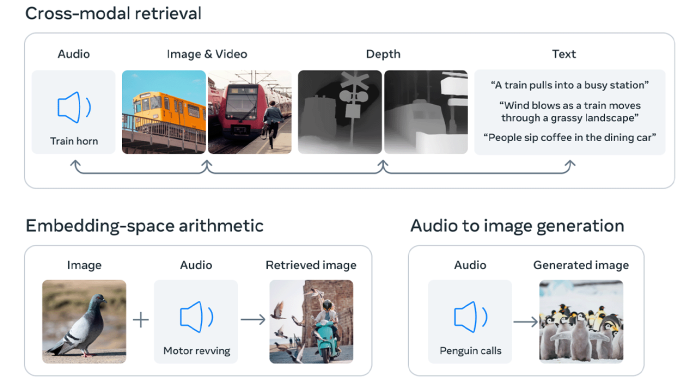Click the quote 'Wind blows as a train moves'

pos(570,105)
